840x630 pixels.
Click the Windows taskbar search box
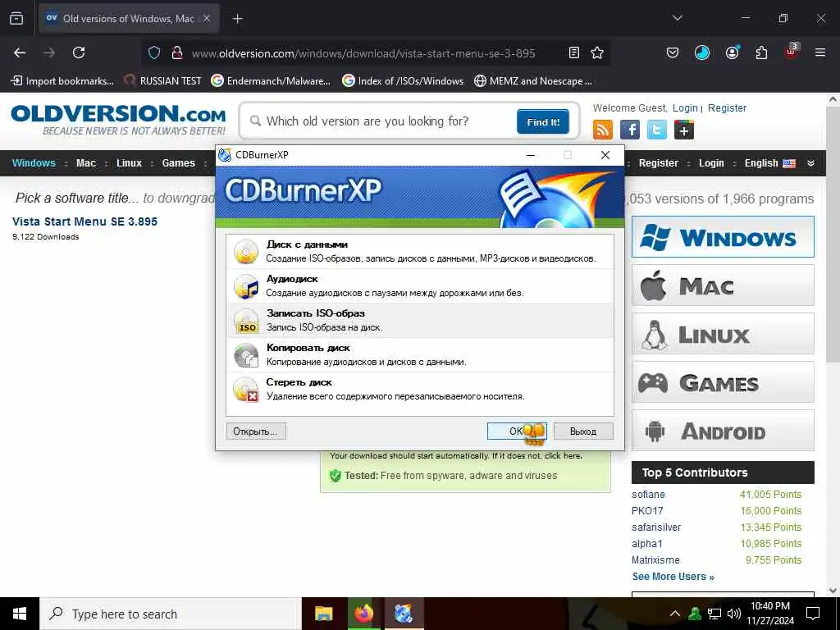171,614
